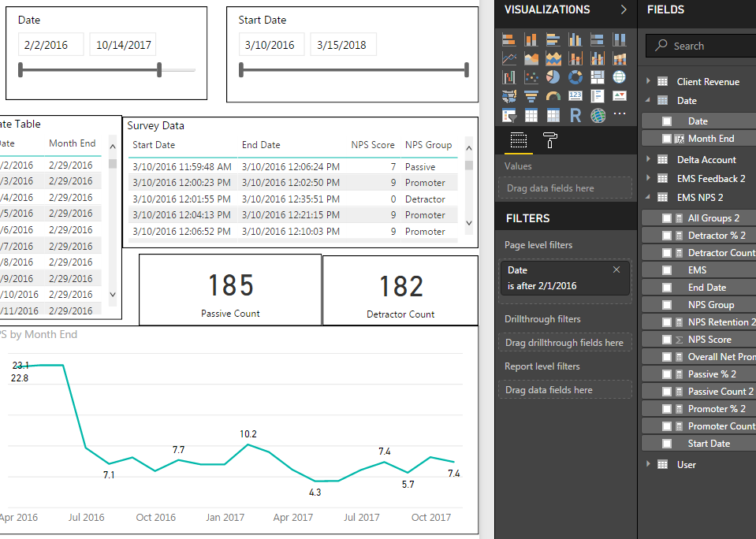The height and width of the screenshot is (539, 756).
Task: Expand the Delta Account table
Action: (x=649, y=159)
